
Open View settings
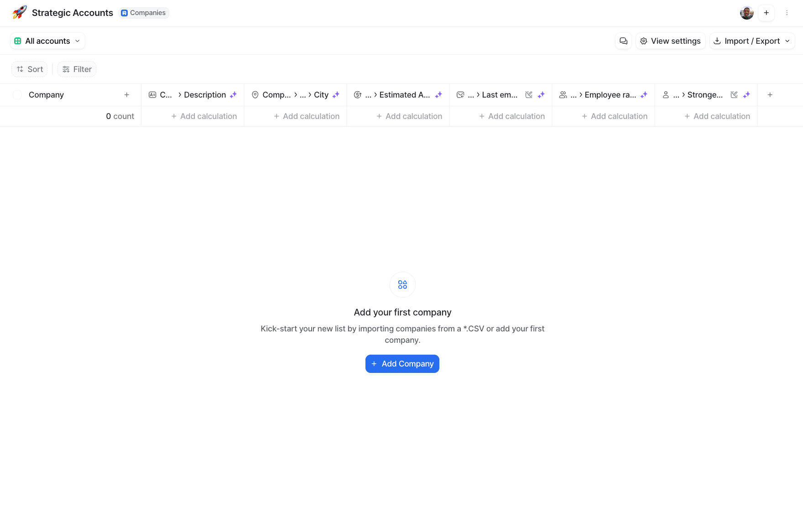tap(670, 41)
